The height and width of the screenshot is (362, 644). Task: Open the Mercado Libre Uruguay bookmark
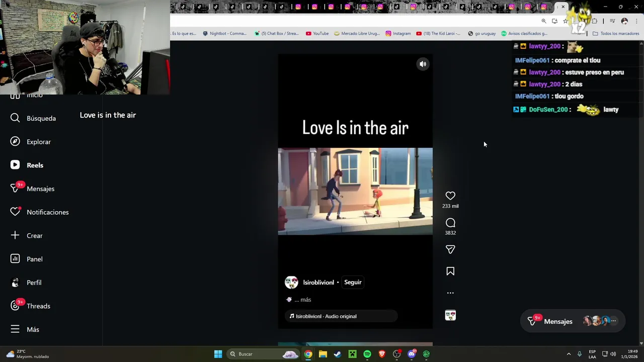[357, 34]
